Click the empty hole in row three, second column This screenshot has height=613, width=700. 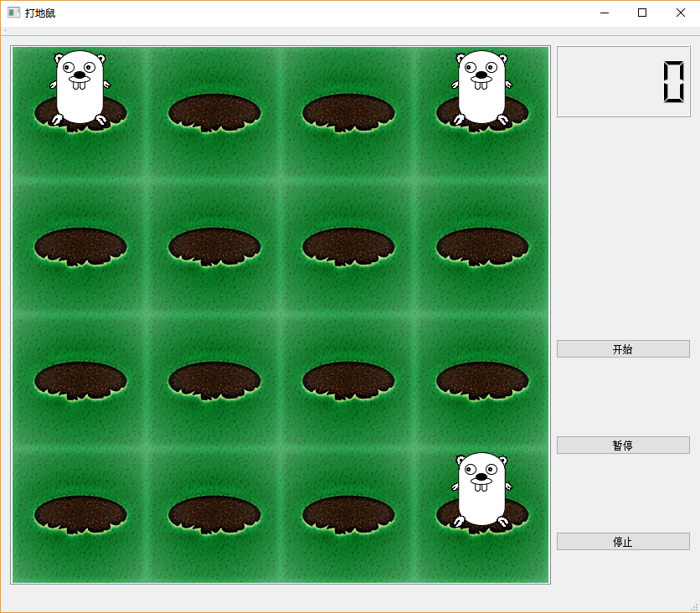coord(214,381)
